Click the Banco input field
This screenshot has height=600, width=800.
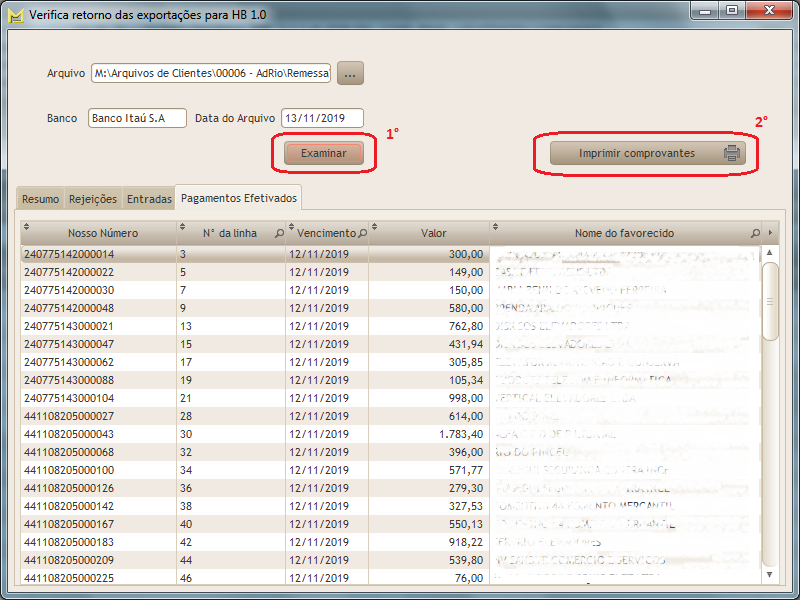point(137,118)
